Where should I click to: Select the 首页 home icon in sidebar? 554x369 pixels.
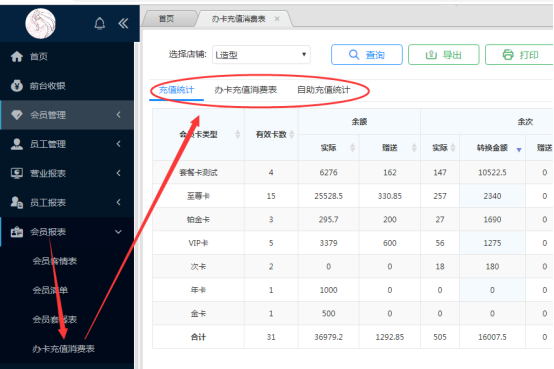coord(17,56)
